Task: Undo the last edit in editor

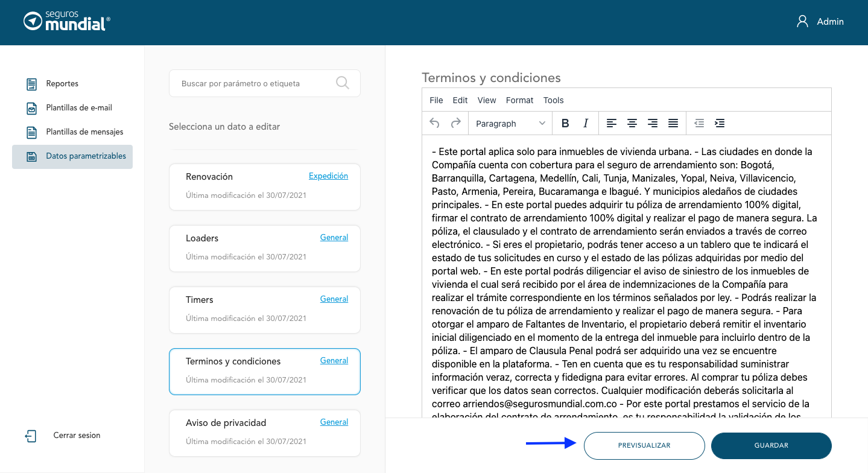Action: point(434,123)
